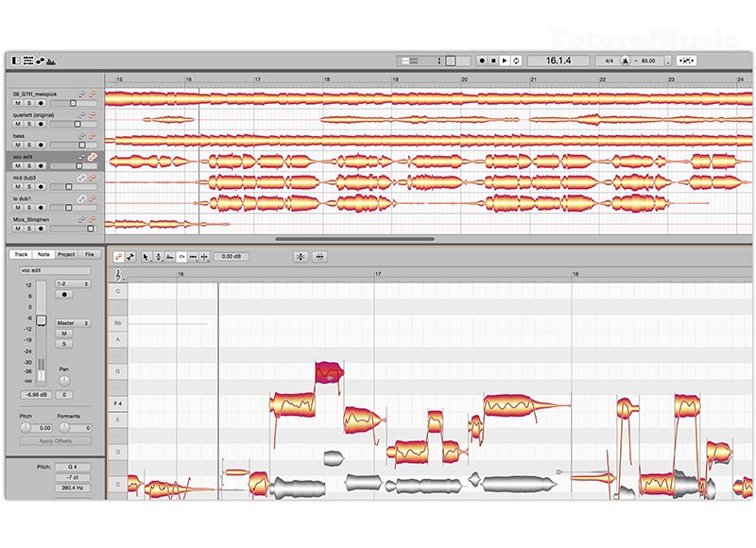756x548 pixels.
Task: Select the note blob edit icon
Action: point(118,257)
